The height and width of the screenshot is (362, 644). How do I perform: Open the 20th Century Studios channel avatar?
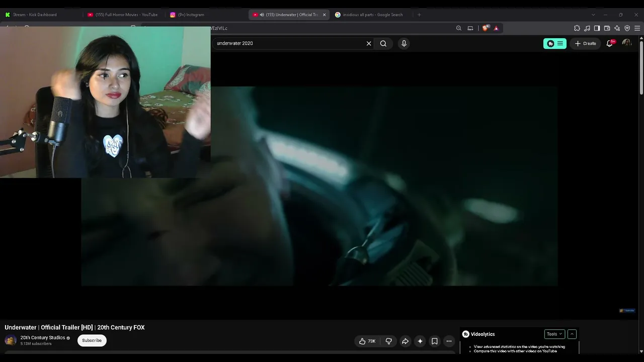[x=11, y=340]
